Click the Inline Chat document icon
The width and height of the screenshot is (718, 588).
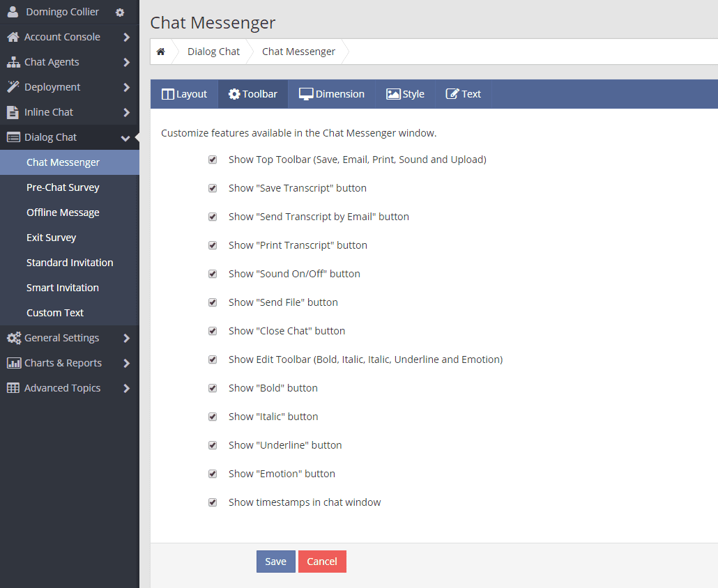point(13,112)
